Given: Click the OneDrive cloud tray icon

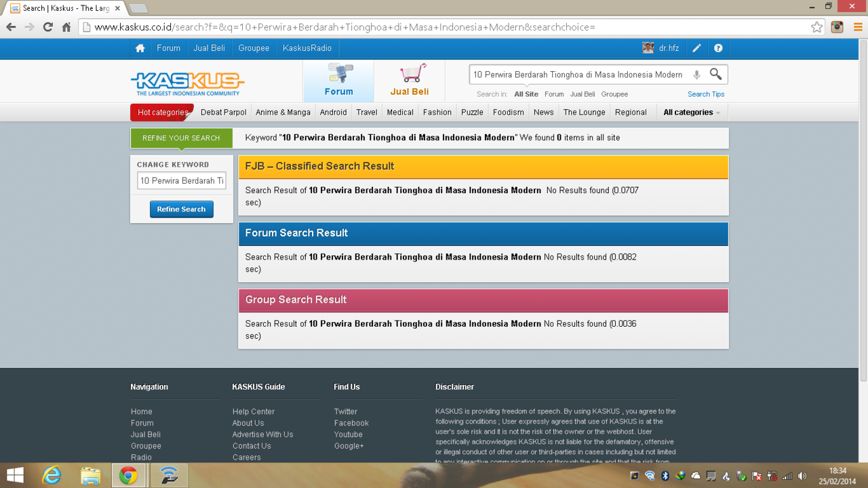Looking at the screenshot, I should tap(696, 476).
